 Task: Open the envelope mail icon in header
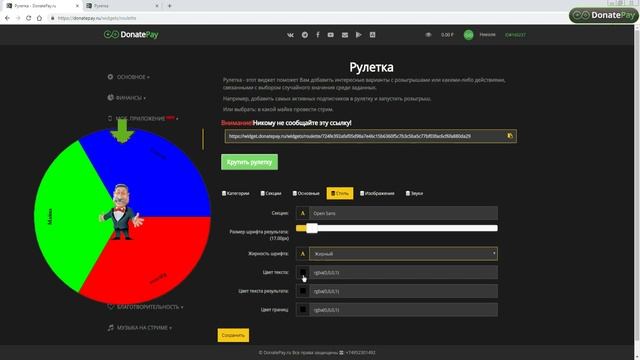[x=345, y=35]
